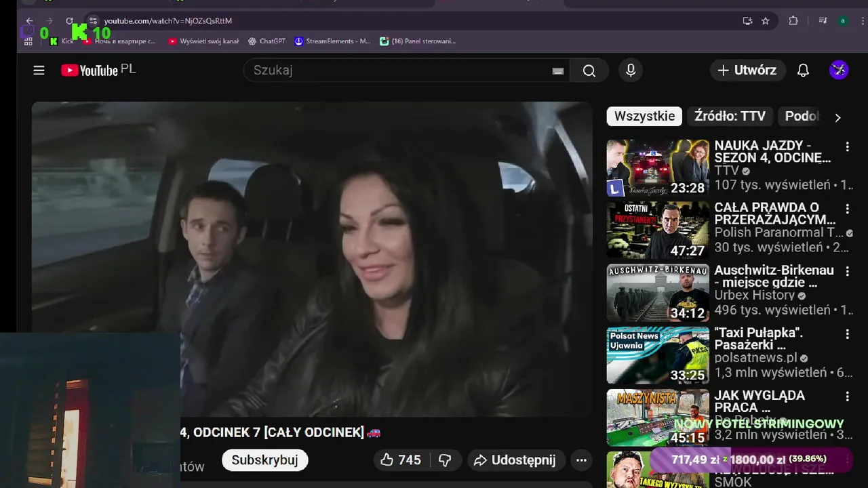Viewport: 868px width, 488px height.
Task: Open options for NAUKA JAZDY video
Action: coord(847,147)
